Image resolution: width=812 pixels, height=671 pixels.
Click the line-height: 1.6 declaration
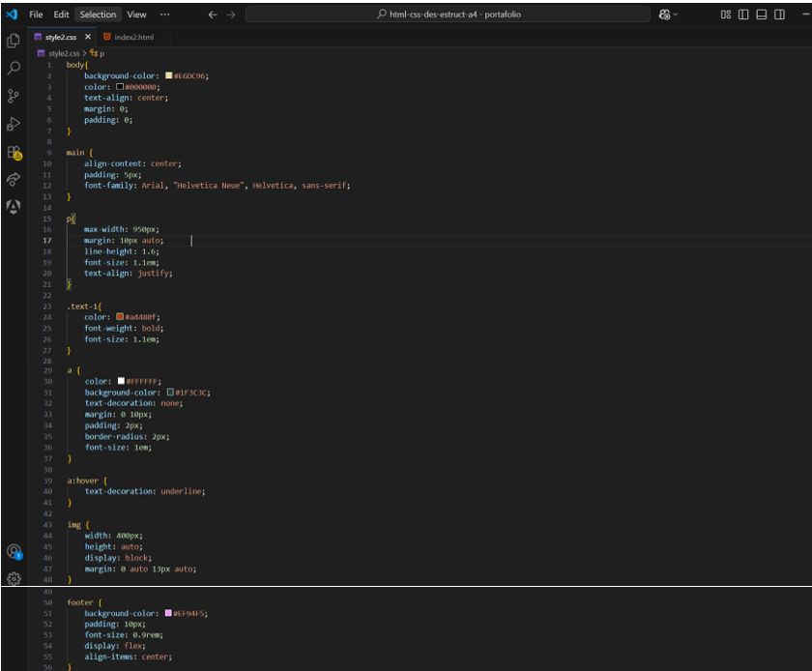(122, 251)
